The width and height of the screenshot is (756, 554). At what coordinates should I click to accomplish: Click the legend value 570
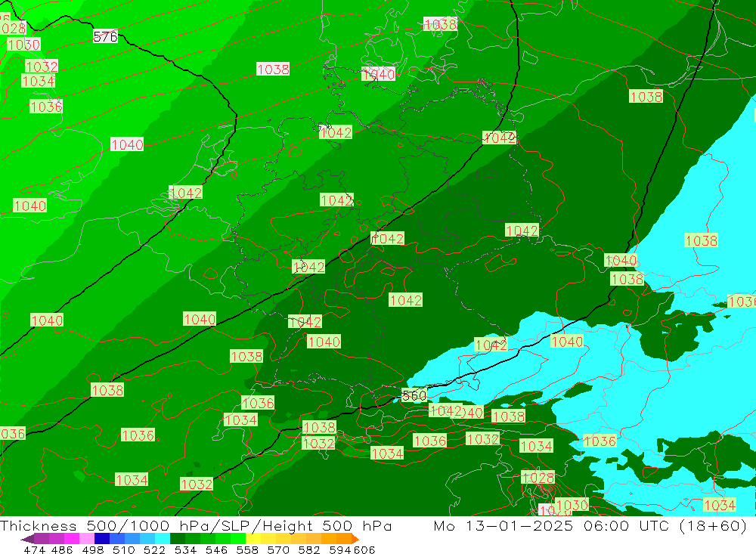point(277,549)
